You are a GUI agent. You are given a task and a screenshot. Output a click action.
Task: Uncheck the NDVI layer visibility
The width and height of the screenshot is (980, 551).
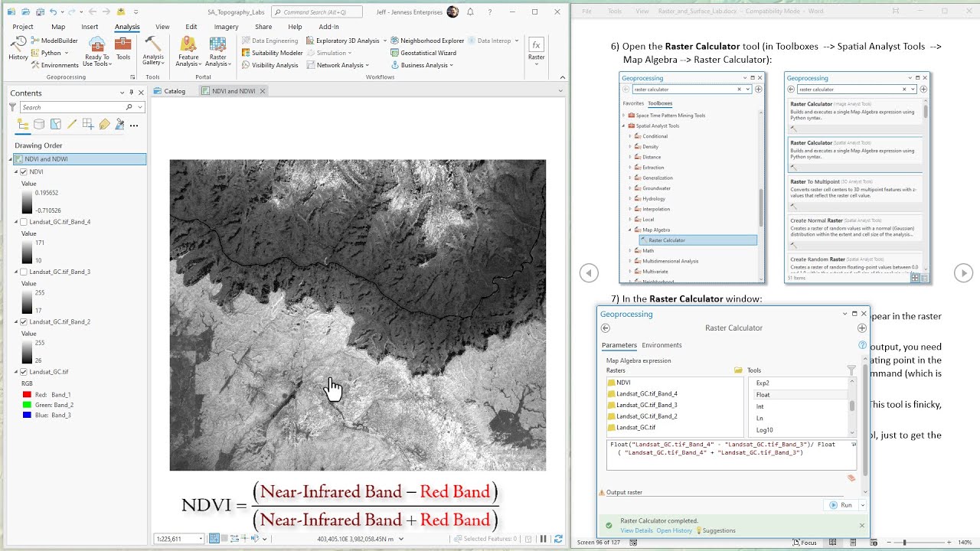coord(23,172)
